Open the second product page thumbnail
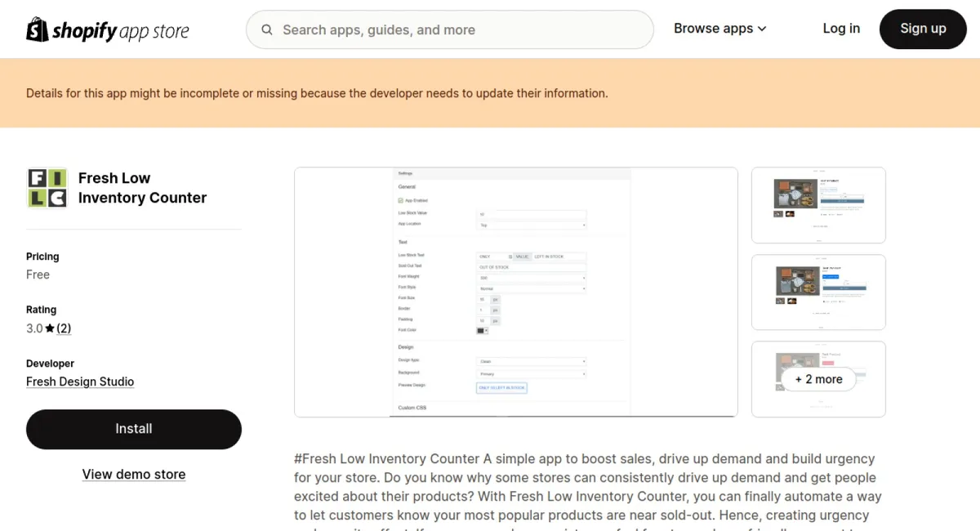 [x=818, y=292]
